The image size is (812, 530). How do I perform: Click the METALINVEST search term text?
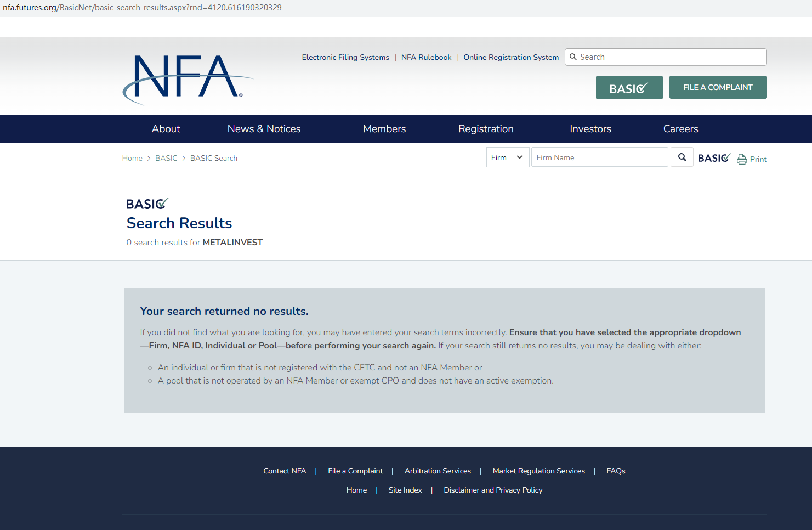coord(232,243)
